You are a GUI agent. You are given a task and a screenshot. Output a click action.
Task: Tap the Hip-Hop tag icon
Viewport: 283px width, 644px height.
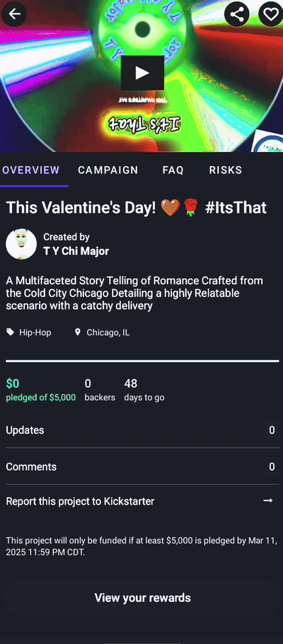point(10,332)
